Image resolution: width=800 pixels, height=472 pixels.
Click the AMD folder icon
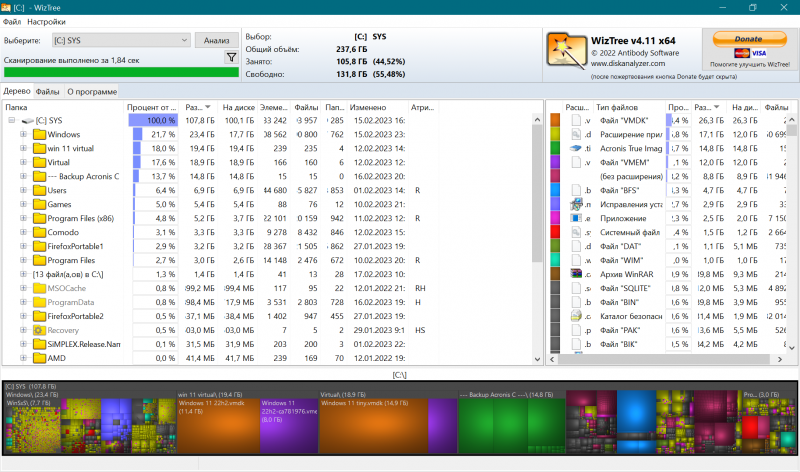point(39,358)
